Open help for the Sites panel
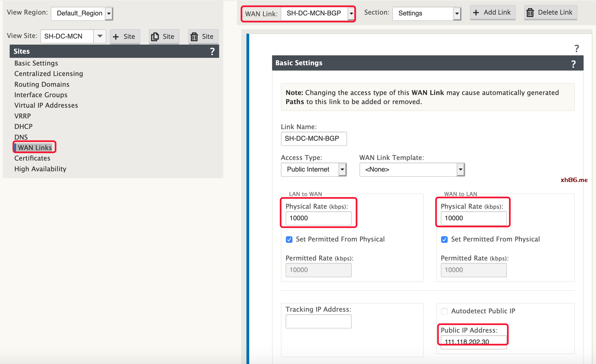The width and height of the screenshot is (596, 364). [x=212, y=51]
